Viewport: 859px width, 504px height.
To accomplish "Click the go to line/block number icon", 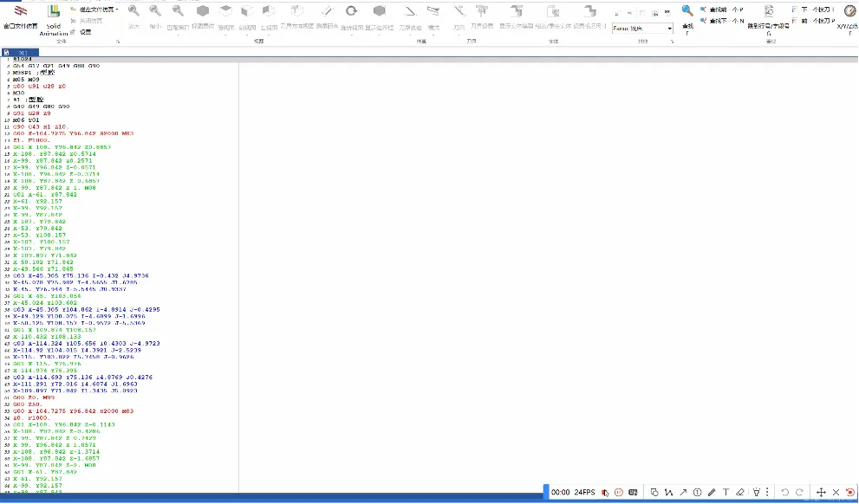I will point(769,10).
